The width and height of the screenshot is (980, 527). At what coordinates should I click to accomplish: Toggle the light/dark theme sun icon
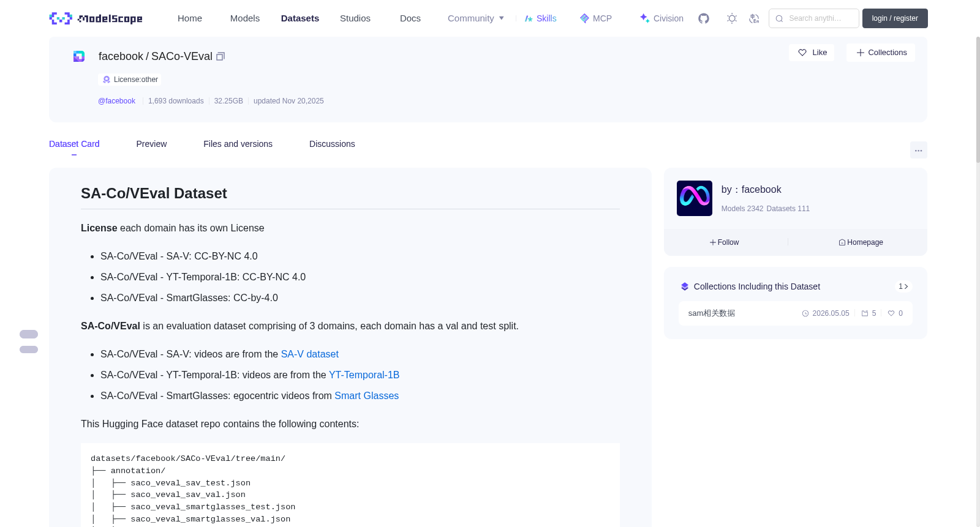[732, 18]
